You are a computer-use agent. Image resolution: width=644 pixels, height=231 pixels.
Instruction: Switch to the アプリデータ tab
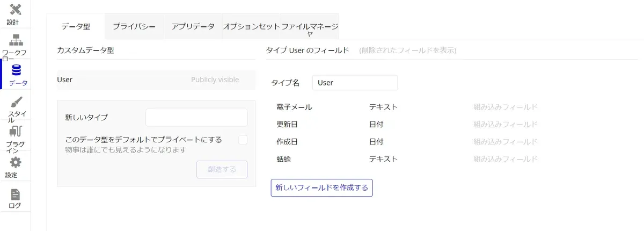coord(193,26)
